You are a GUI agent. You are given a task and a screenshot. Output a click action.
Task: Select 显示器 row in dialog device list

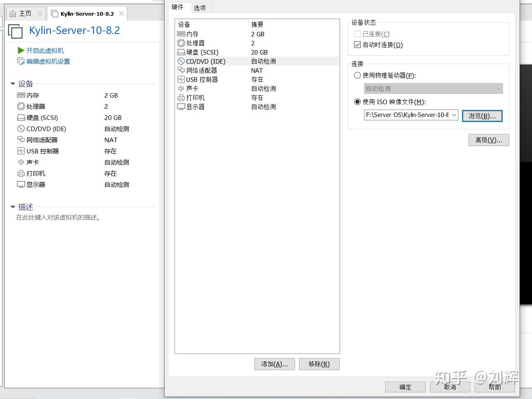click(257, 107)
